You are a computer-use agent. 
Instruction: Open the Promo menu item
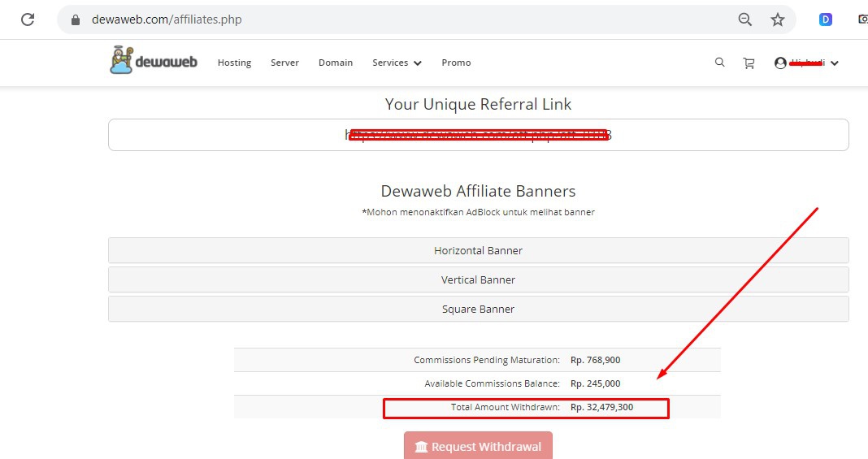(x=456, y=63)
